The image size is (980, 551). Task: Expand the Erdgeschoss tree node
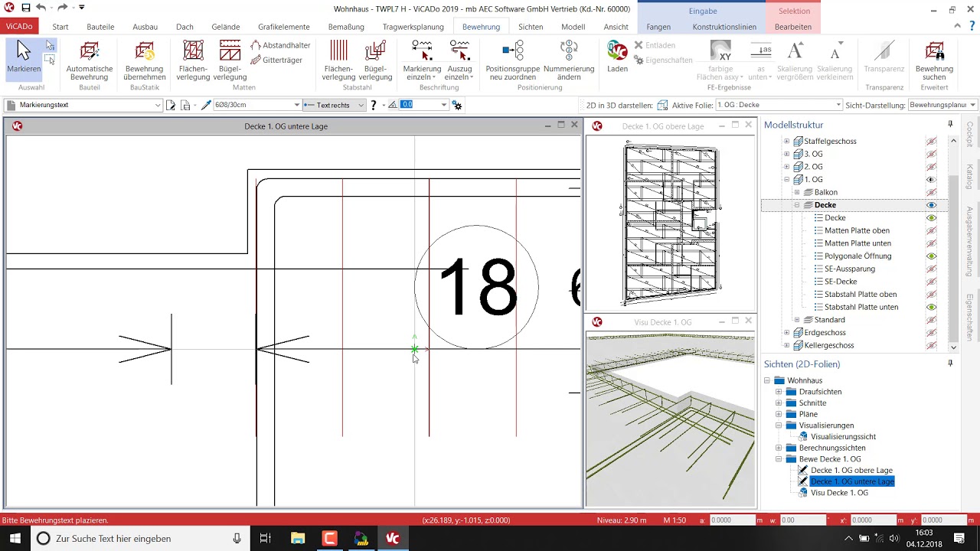[x=786, y=333]
